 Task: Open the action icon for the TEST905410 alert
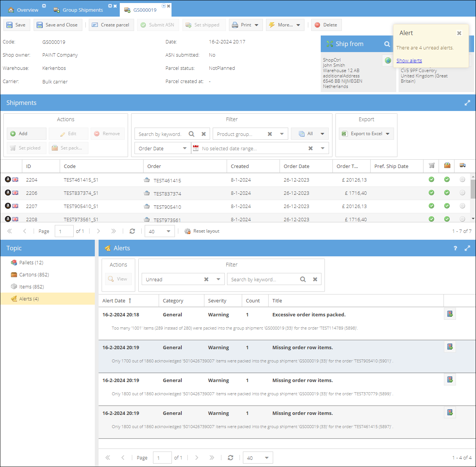click(450, 347)
